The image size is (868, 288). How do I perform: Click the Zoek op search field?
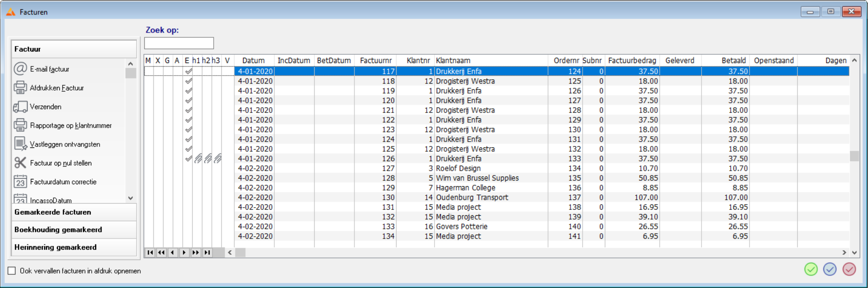pos(179,43)
